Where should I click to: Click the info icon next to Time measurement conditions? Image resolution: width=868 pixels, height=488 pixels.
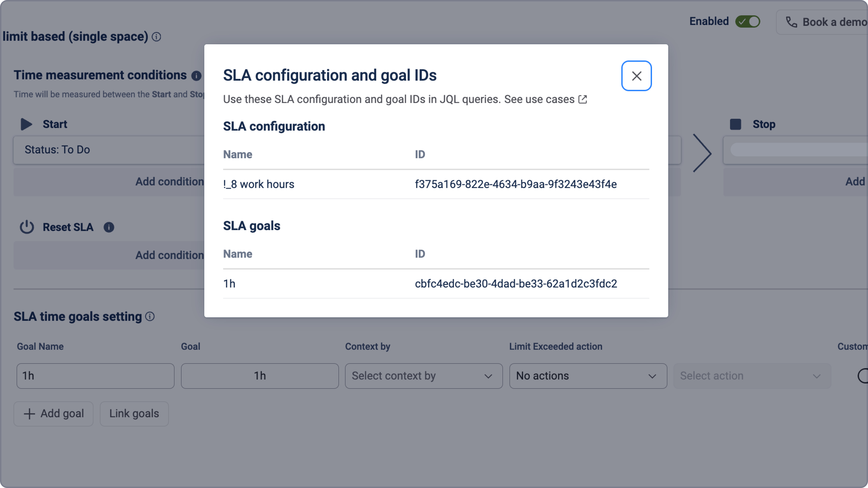[196, 75]
